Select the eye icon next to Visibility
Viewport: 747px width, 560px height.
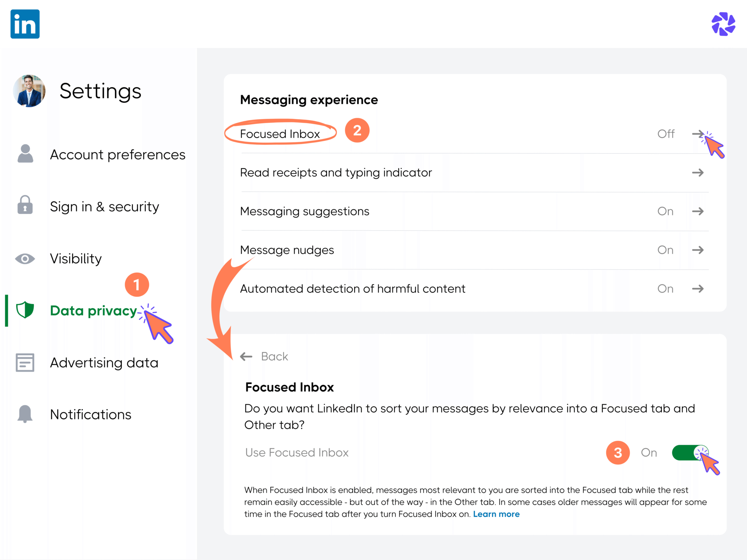coord(25,258)
